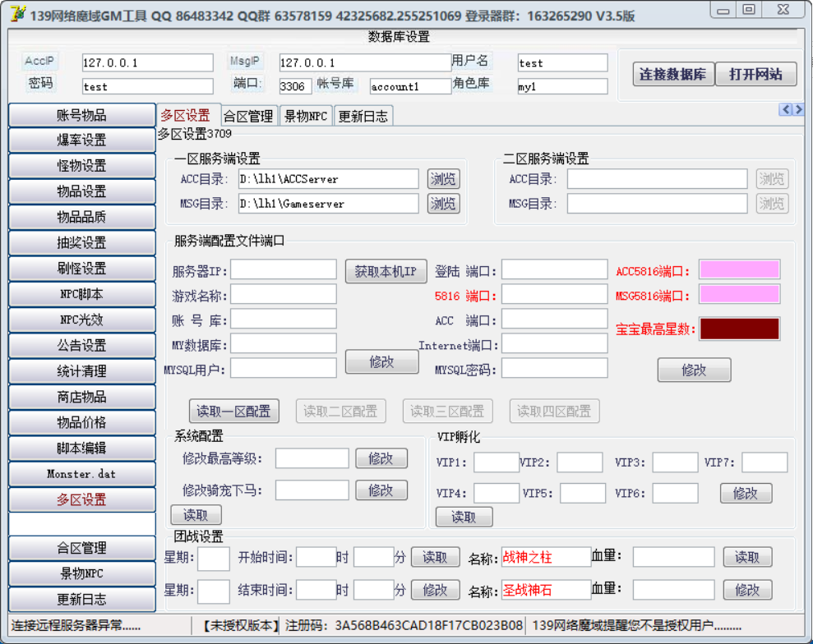
Task: Click the 登陆 端口 input field
Action: pos(555,270)
